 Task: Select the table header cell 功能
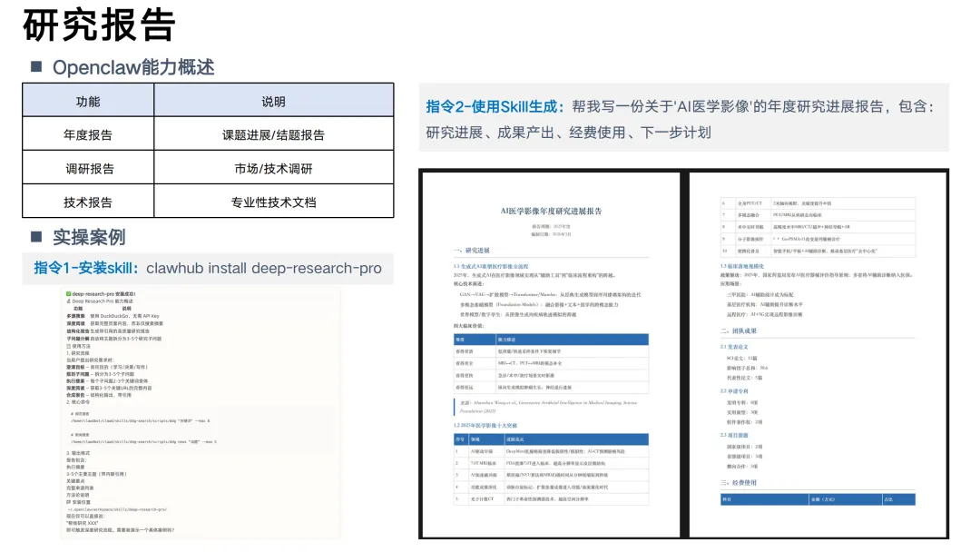(88, 102)
